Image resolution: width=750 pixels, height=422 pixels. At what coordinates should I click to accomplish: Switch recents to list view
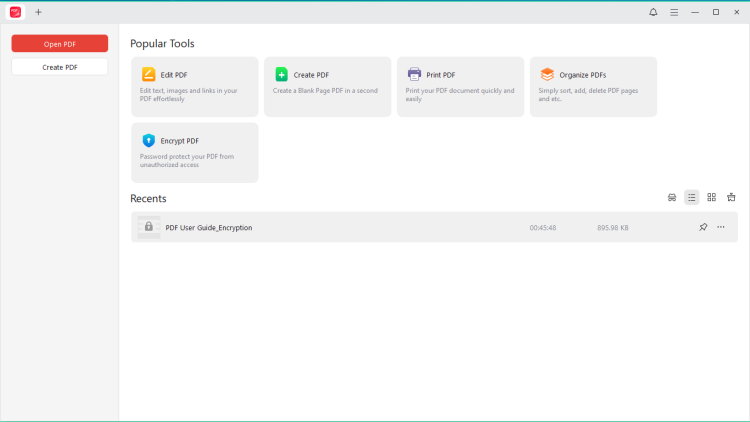(692, 198)
